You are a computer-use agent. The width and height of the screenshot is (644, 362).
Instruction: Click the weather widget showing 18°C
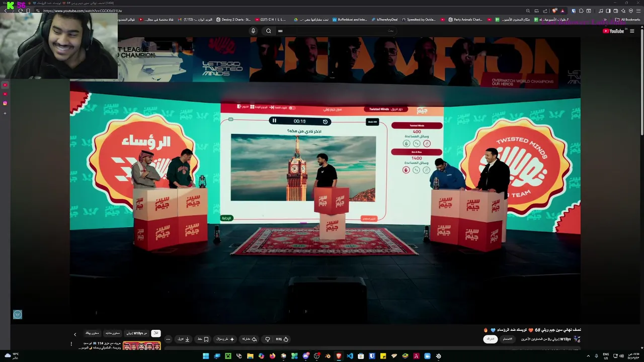pos(11,356)
